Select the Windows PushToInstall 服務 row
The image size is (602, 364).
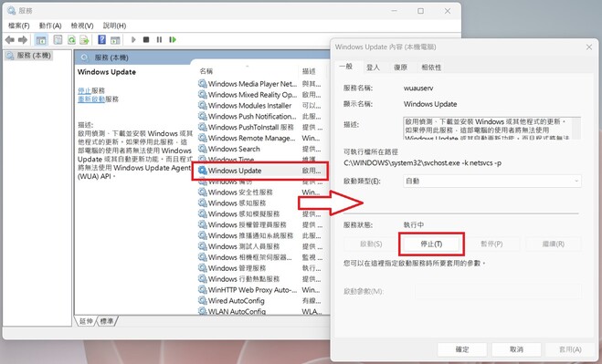click(260, 127)
